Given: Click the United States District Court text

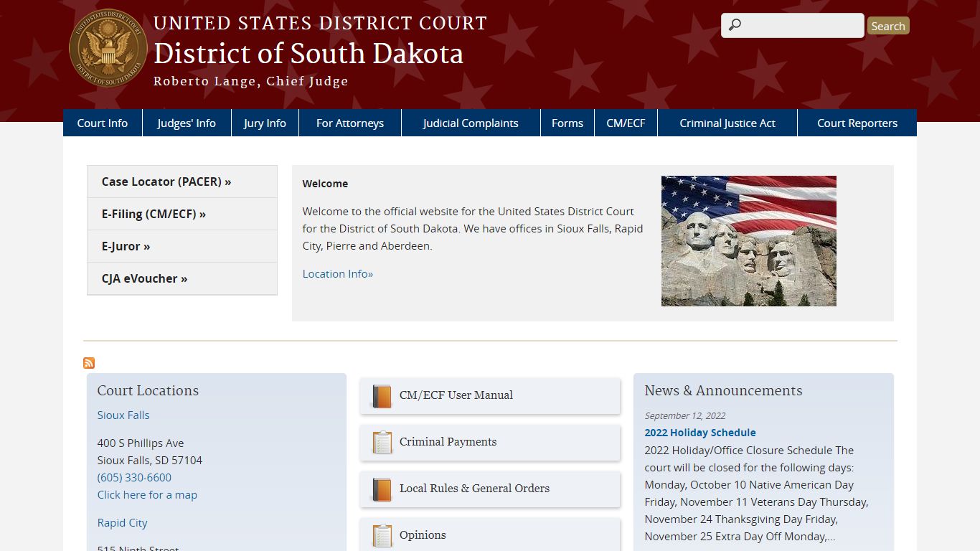Looking at the screenshot, I should tap(320, 23).
